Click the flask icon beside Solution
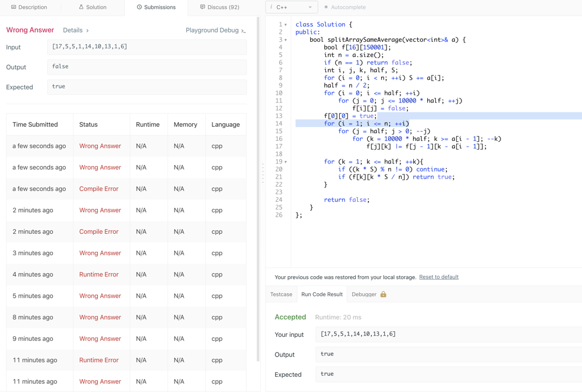582x392 pixels. (81, 8)
